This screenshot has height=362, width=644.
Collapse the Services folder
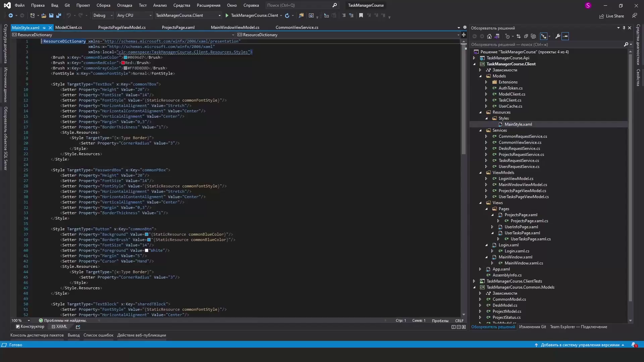click(x=480, y=130)
